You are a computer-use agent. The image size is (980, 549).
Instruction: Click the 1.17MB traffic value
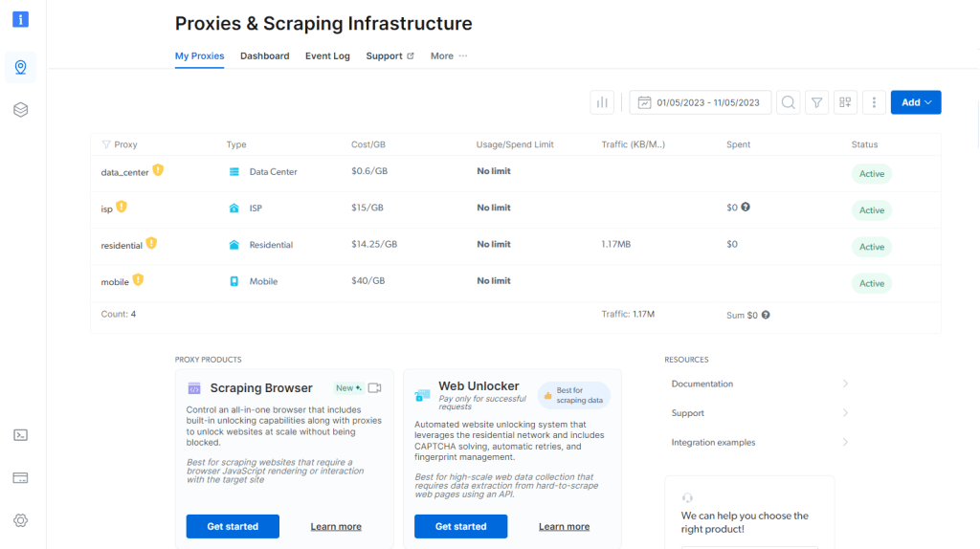(x=615, y=244)
